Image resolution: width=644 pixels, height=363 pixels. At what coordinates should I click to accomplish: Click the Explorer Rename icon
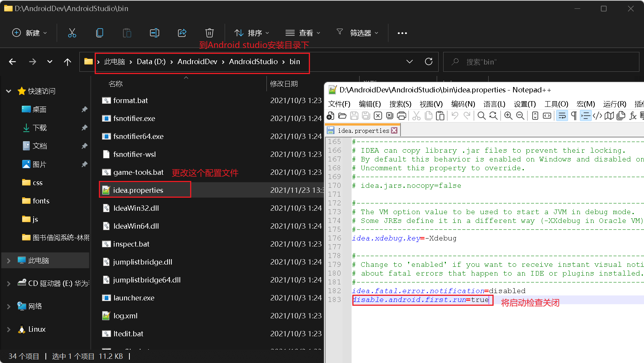pos(155,33)
